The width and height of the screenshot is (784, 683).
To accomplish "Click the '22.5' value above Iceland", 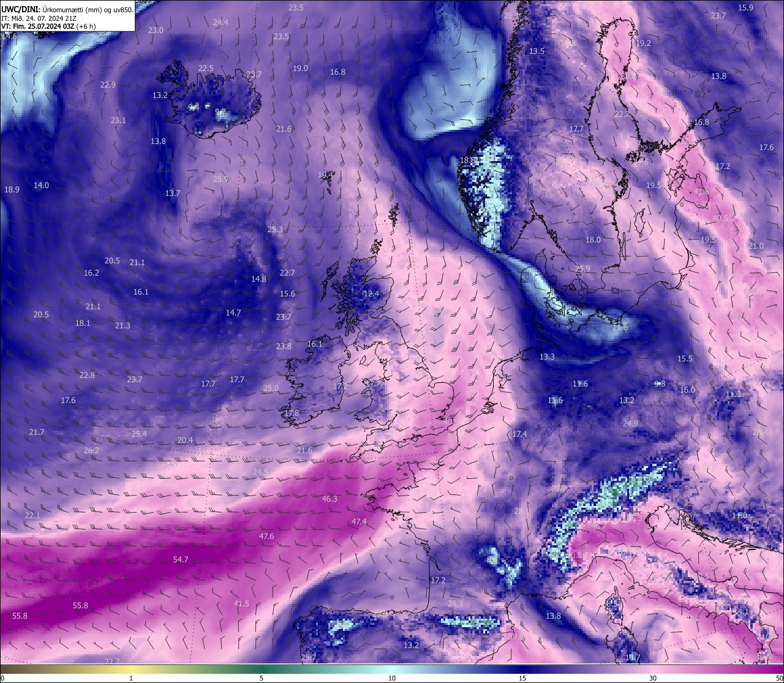I will [x=206, y=69].
